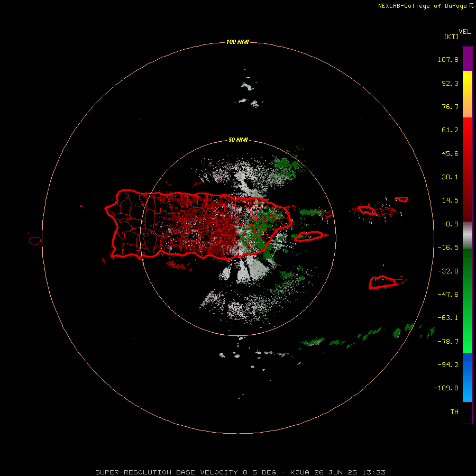Click the Vieques island outline
The width and height of the screenshot is (476, 476).
(308, 236)
